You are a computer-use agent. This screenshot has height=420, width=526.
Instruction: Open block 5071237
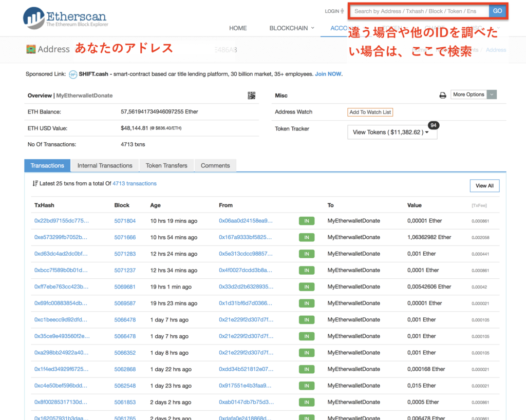(125, 270)
